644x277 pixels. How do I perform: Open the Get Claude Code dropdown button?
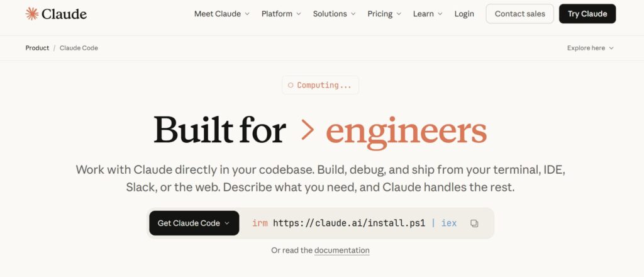(194, 223)
